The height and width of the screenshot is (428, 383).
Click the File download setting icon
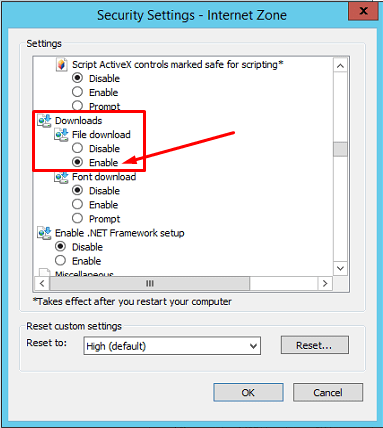click(62, 135)
